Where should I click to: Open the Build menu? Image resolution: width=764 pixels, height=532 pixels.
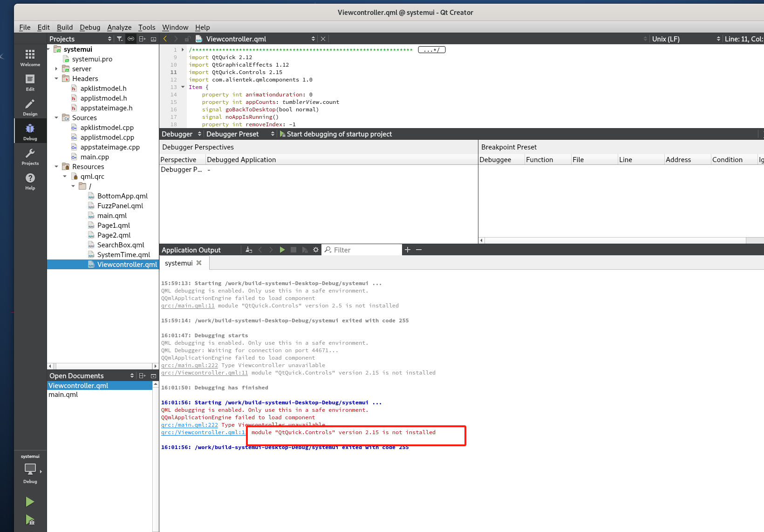pos(65,27)
